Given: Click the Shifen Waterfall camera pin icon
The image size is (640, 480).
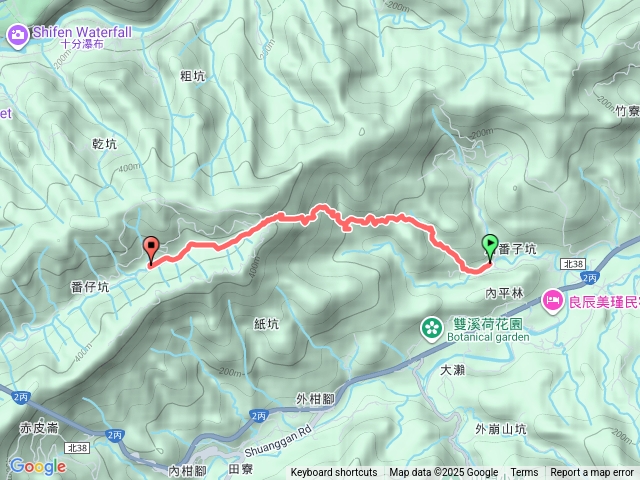Looking at the screenshot, I should 18,36.
